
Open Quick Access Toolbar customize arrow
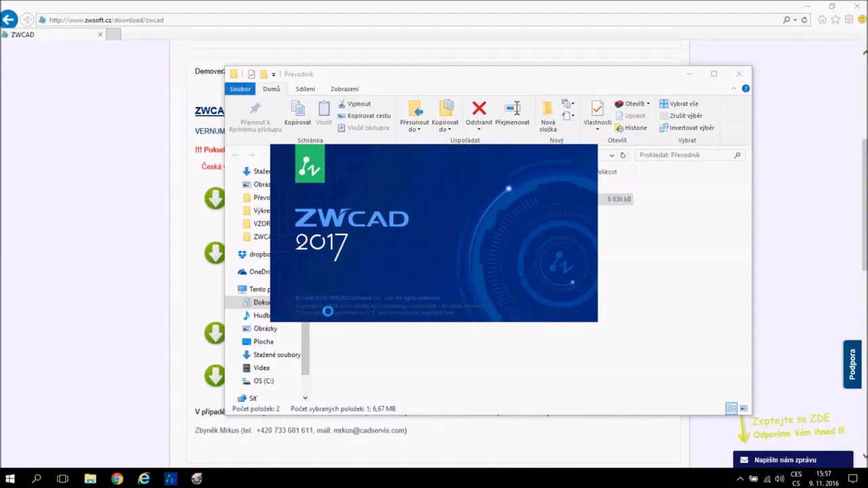click(x=273, y=74)
